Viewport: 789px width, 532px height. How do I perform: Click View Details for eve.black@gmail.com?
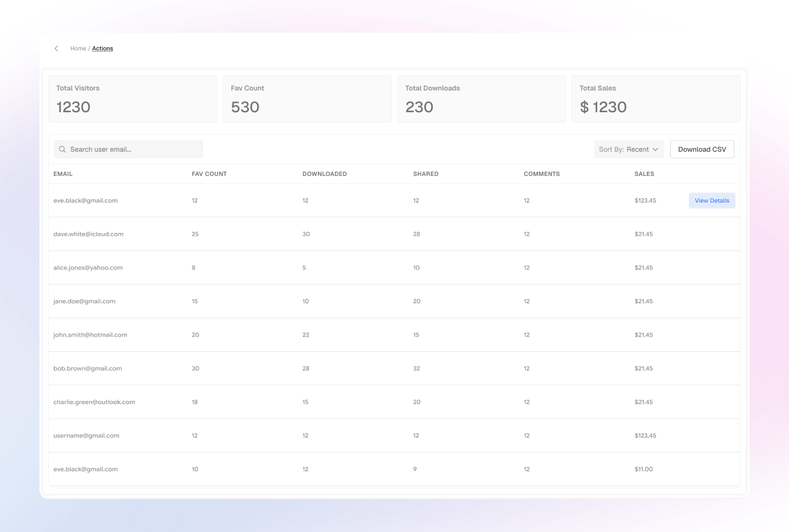711,201
